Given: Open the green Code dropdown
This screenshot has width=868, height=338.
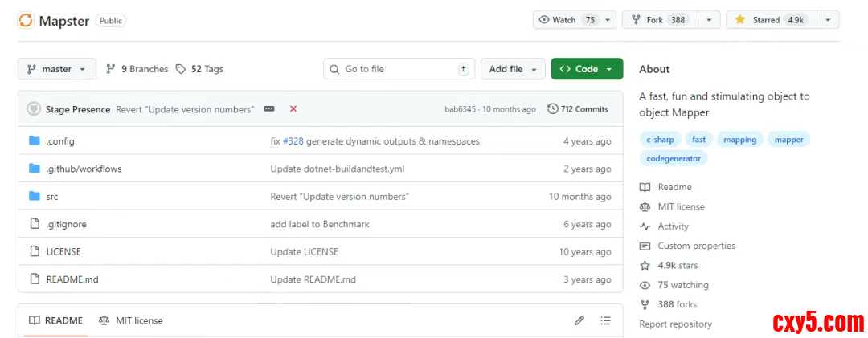Looking at the screenshot, I should point(587,69).
